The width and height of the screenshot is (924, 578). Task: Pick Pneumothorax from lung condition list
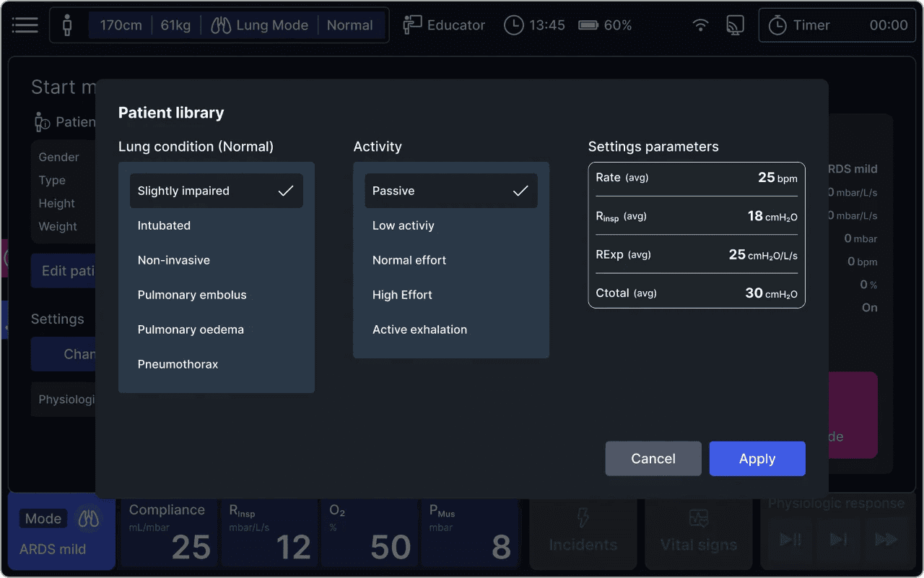click(x=178, y=364)
